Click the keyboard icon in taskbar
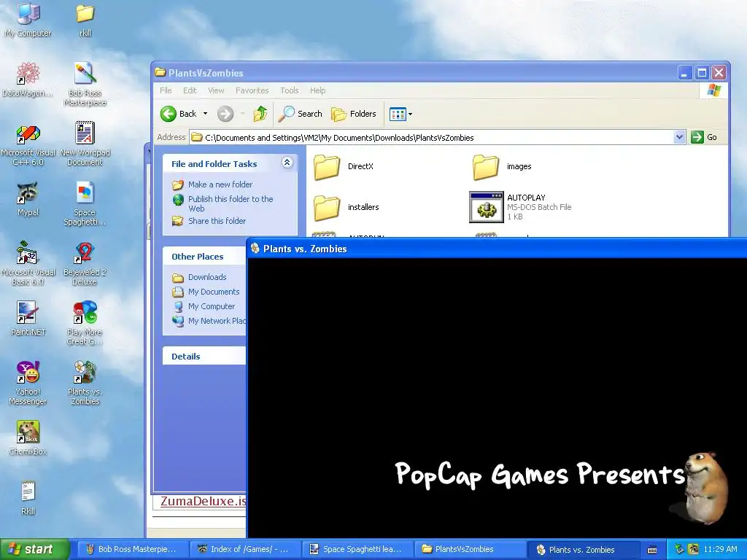This screenshot has height=560, width=747. pyautogui.click(x=652, y=550)
